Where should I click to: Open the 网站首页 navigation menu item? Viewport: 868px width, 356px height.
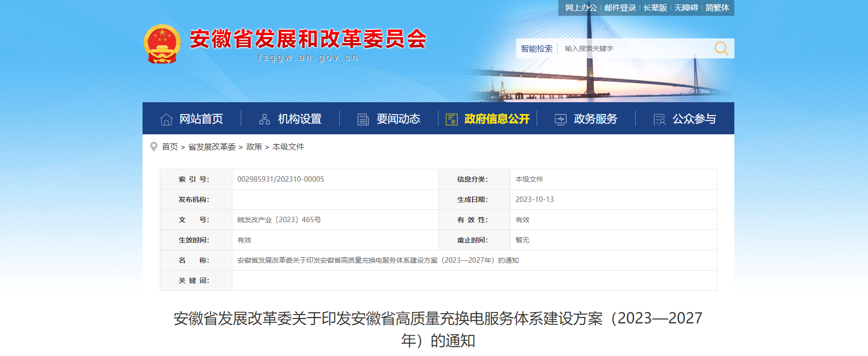[x=201, y=119]
